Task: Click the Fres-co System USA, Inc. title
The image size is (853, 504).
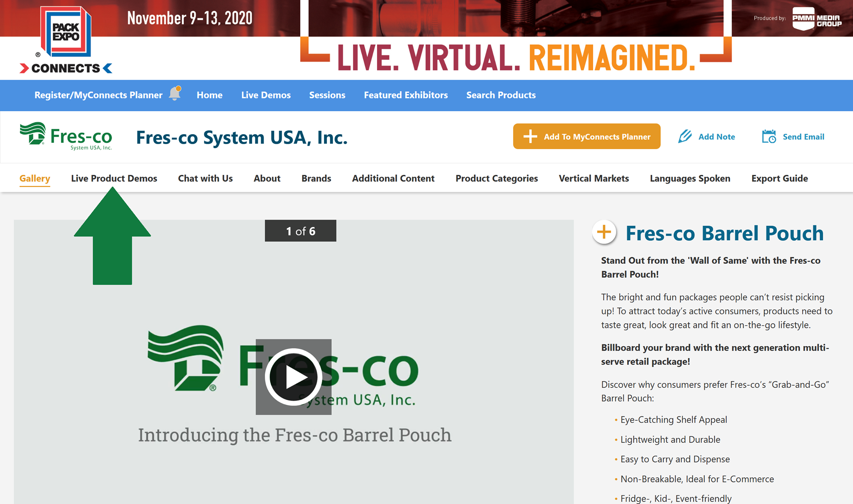Action: pyautogui.click(x=242, y=137)
